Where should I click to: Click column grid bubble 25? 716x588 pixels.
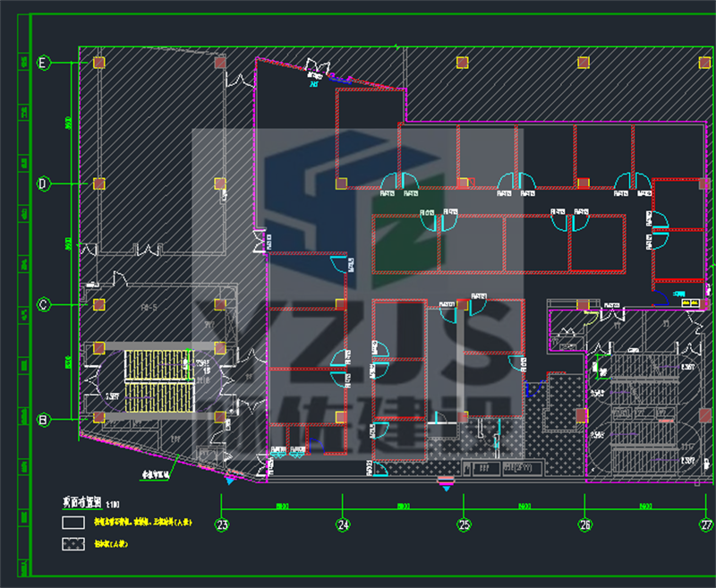point(464,525)
